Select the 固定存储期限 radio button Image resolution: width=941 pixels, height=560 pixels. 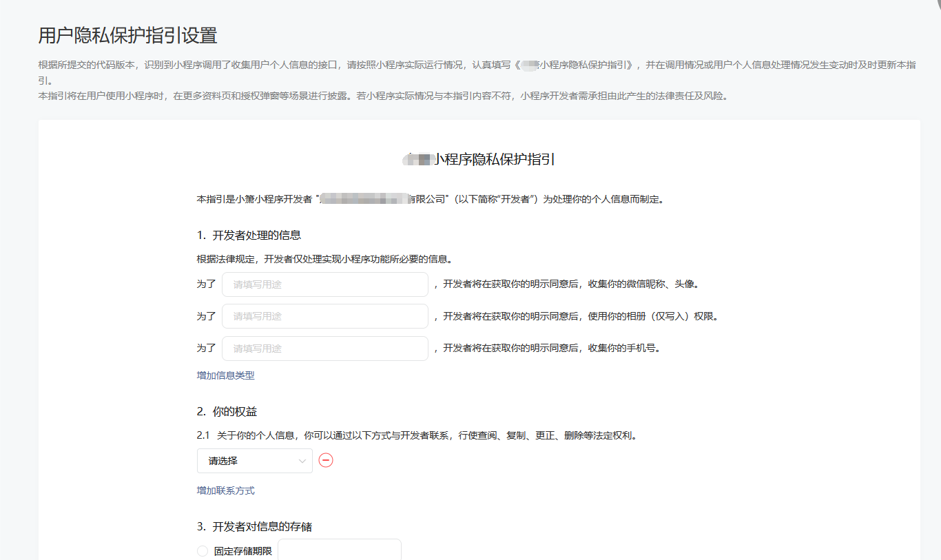click(203, 551)
